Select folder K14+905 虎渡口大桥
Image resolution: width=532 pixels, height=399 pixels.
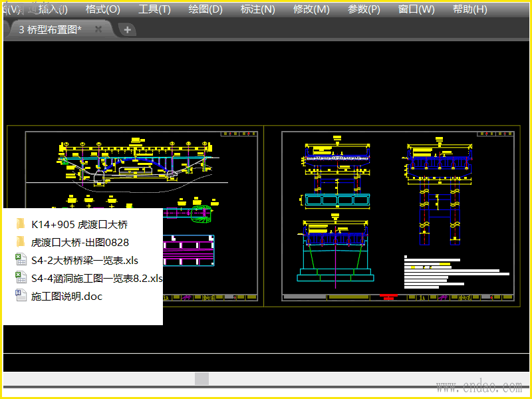tap(79, 224)
